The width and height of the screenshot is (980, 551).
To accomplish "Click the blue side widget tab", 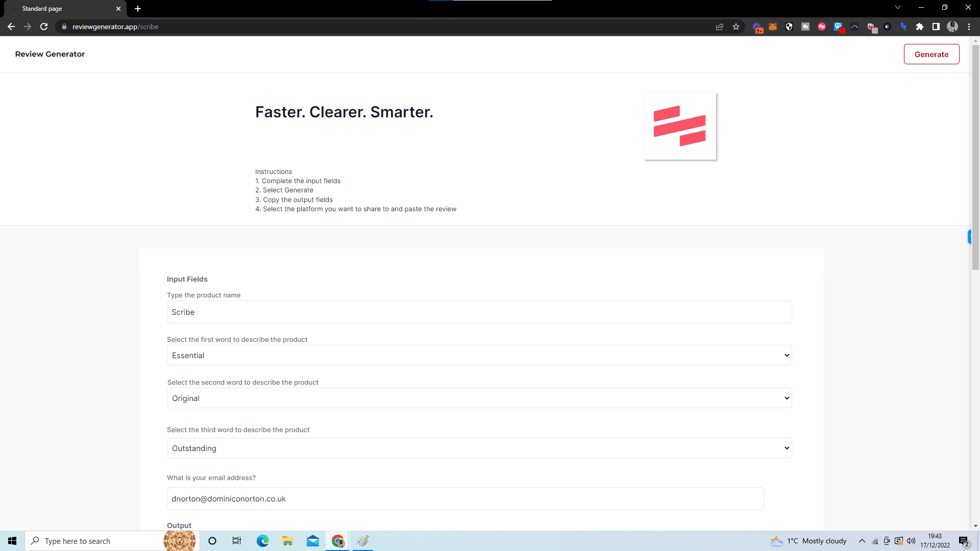I will (x=969, y=237).
